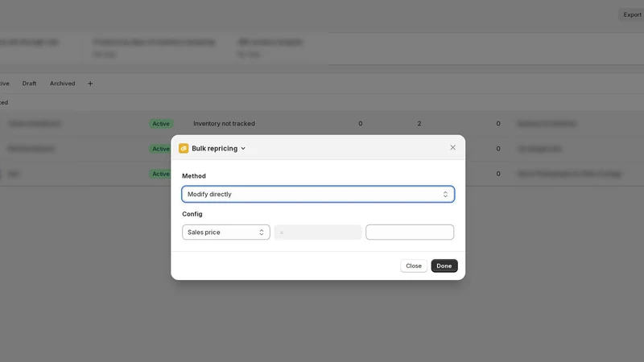Click the Done button
The height and width of the screenshot is (362, 644).
point(444,265)
